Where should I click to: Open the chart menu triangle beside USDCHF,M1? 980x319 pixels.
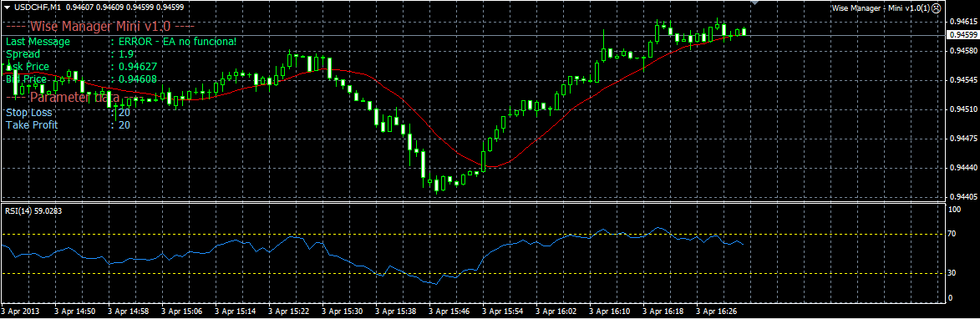tap(8, 6)
